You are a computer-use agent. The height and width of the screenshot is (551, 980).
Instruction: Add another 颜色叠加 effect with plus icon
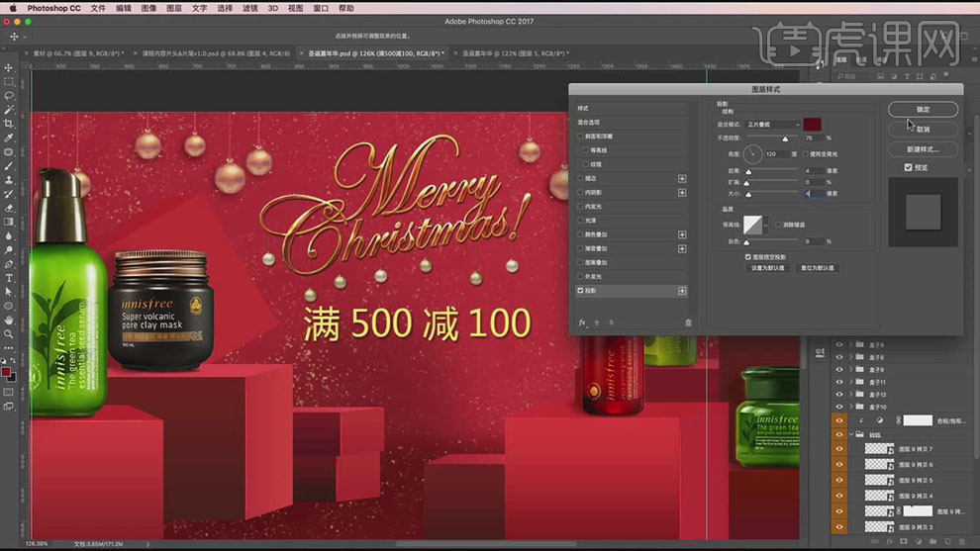coord(682,234)
